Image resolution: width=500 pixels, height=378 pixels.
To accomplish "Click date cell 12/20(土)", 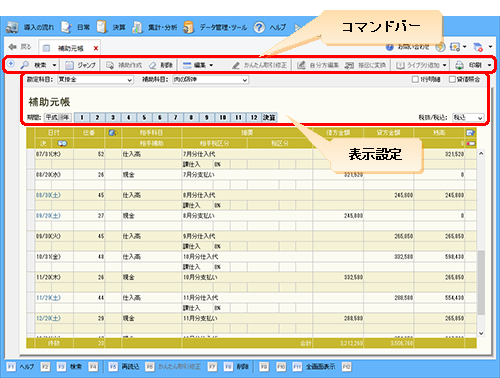I will coord(48,318).
